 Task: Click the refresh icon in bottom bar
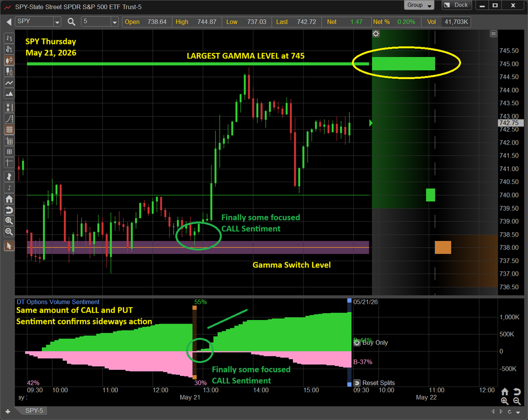(510, 412)
